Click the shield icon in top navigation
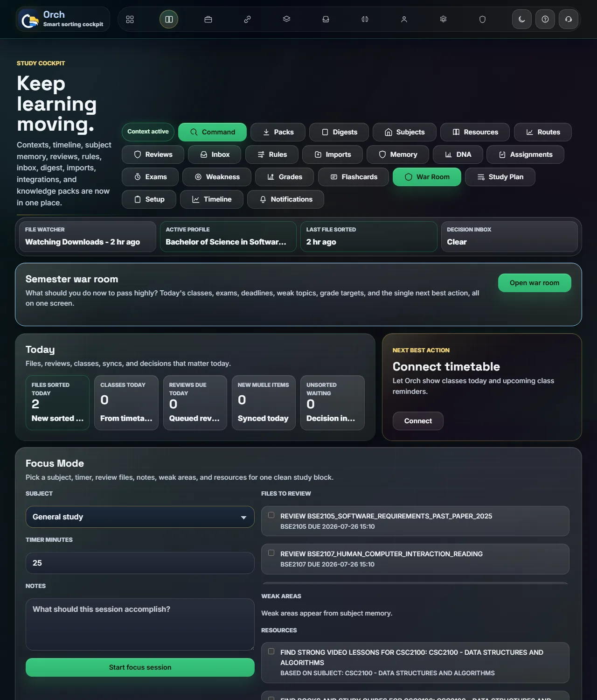Viewport: 597px width, 700px height. [482, 19]
